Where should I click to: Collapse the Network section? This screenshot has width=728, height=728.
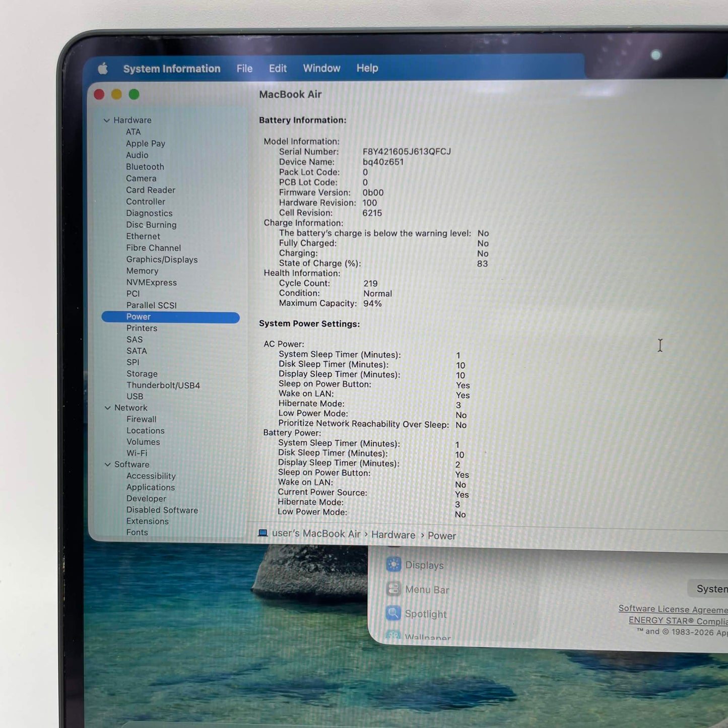(107, 408)
